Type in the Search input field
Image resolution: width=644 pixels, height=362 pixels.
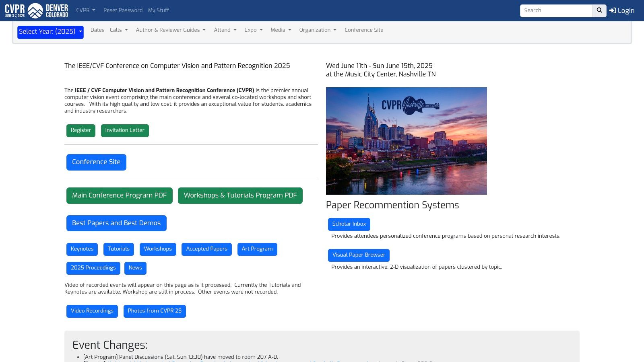pyautogui.click(x=556, y=10)
